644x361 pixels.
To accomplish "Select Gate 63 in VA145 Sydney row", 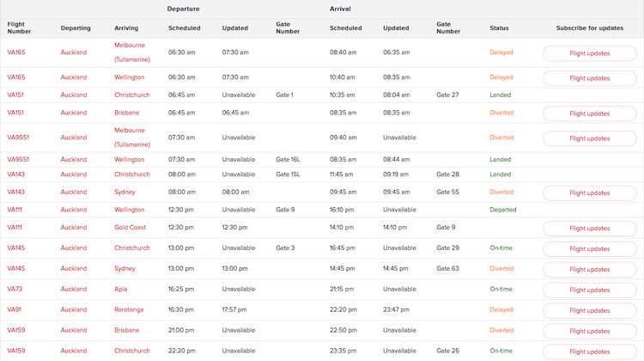I will coord(447,268).
